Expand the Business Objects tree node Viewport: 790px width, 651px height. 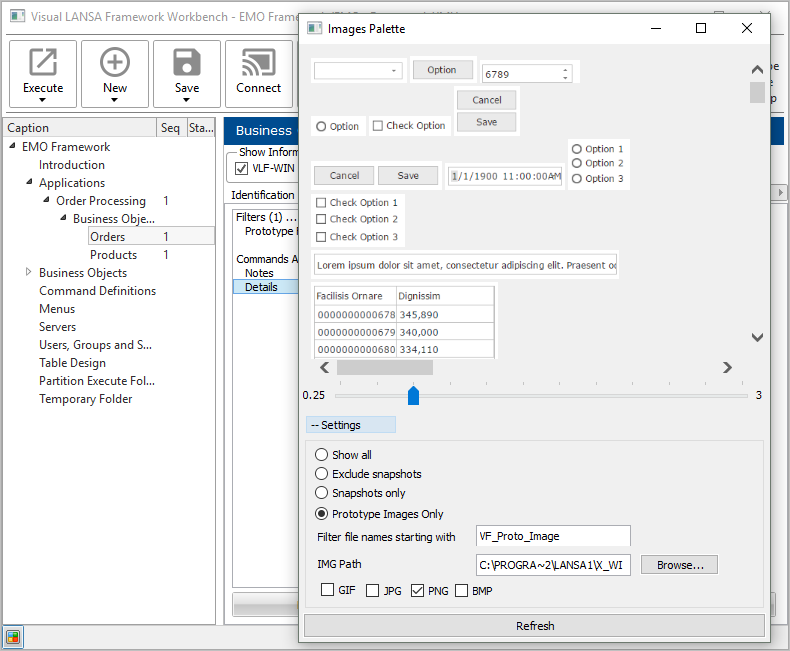coord(29,272)
